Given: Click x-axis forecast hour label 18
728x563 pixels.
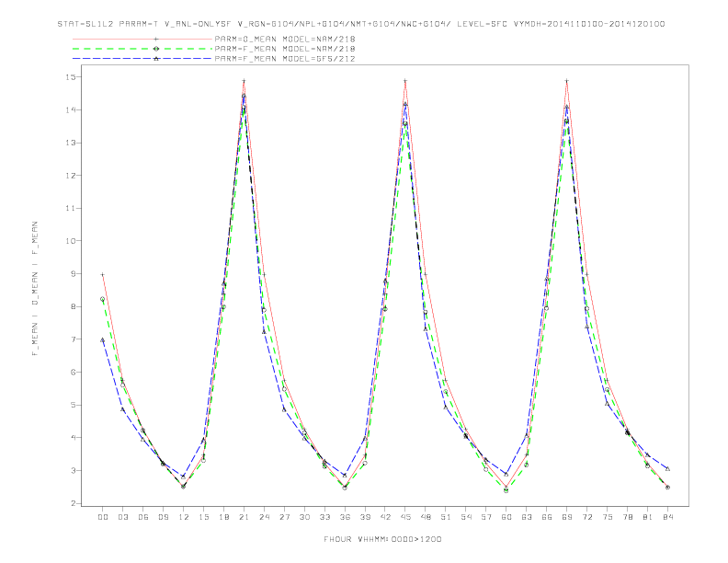Looking at the screenshot, I should pos(223,517).
